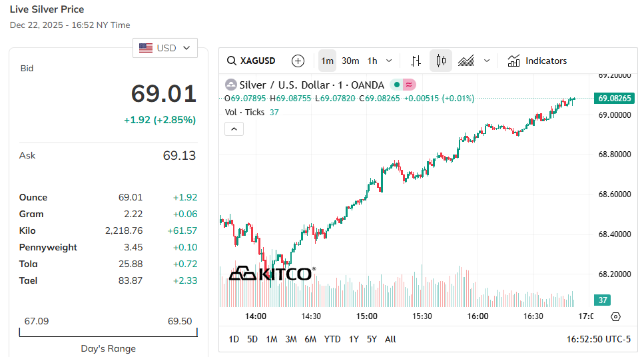This screenshot has height=357, width=644.
Task: Click the 68.60000 price axis label
Action: [615, 194]
